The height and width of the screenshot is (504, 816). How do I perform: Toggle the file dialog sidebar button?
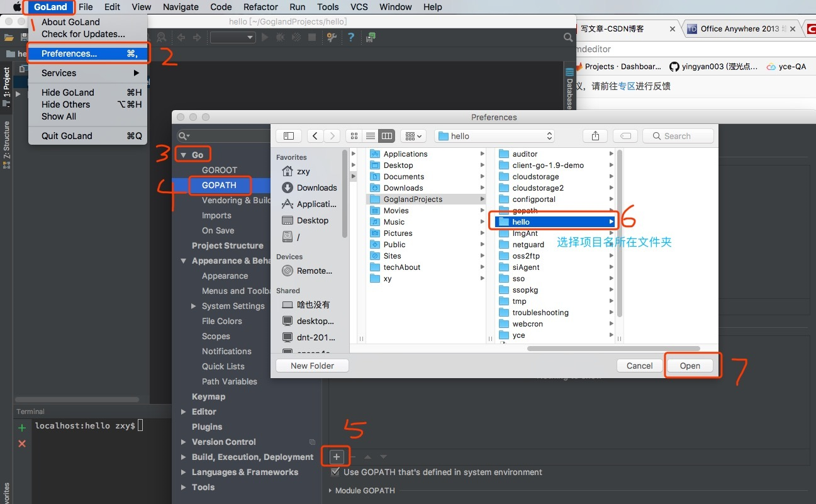pyautogui.click(x=289, y=136)
